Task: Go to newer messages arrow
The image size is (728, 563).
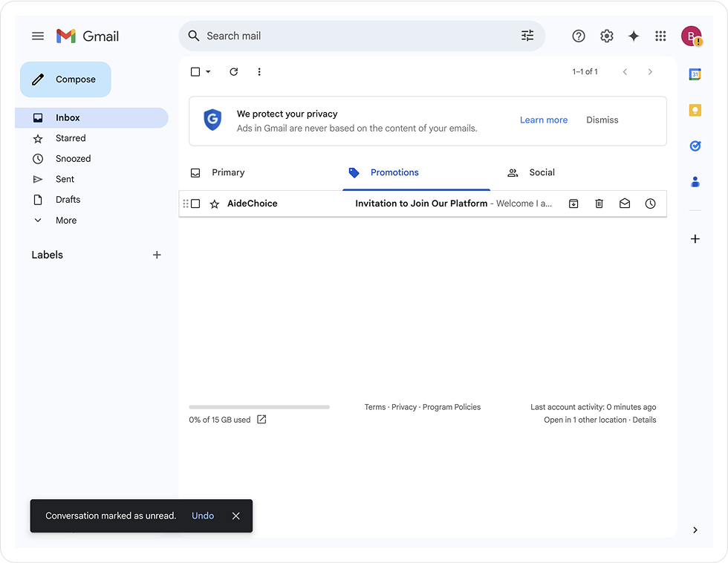Action: tap(625, 71)
